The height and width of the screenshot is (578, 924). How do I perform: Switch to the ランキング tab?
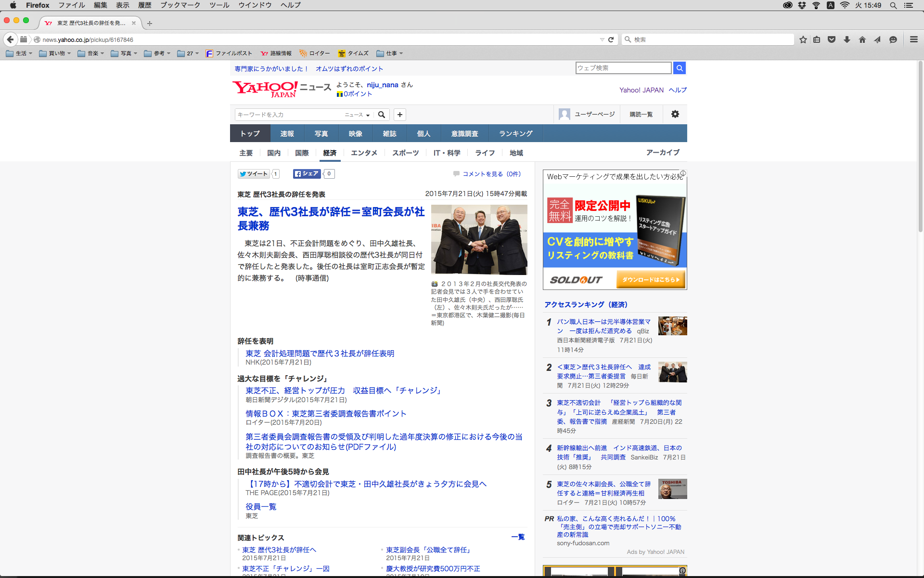[x=515, y=133]
